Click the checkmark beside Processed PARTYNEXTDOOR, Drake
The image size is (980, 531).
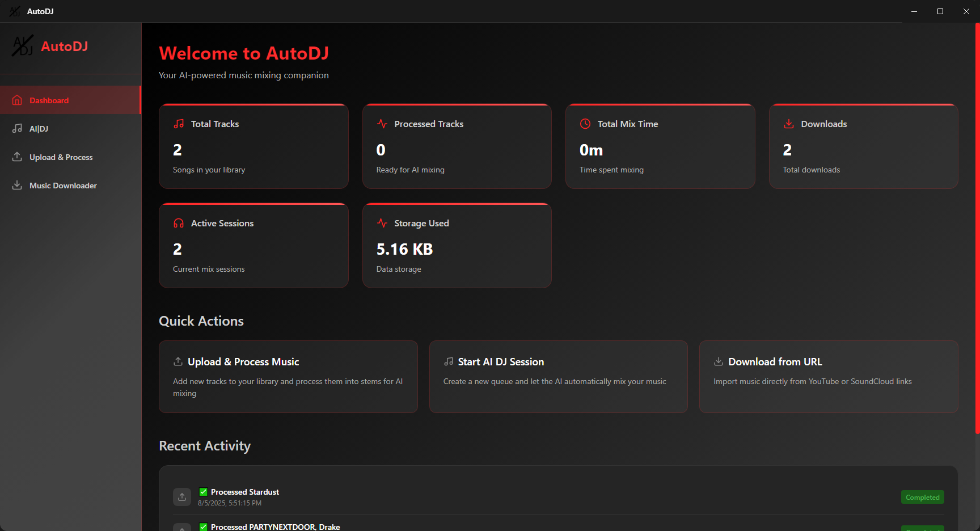click(202, 526)
